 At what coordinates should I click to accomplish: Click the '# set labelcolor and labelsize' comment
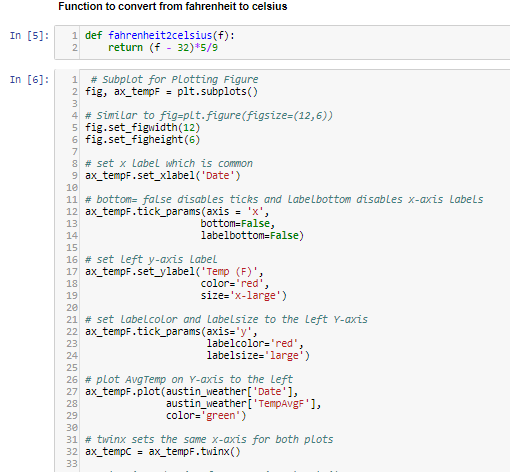(226, 319)
